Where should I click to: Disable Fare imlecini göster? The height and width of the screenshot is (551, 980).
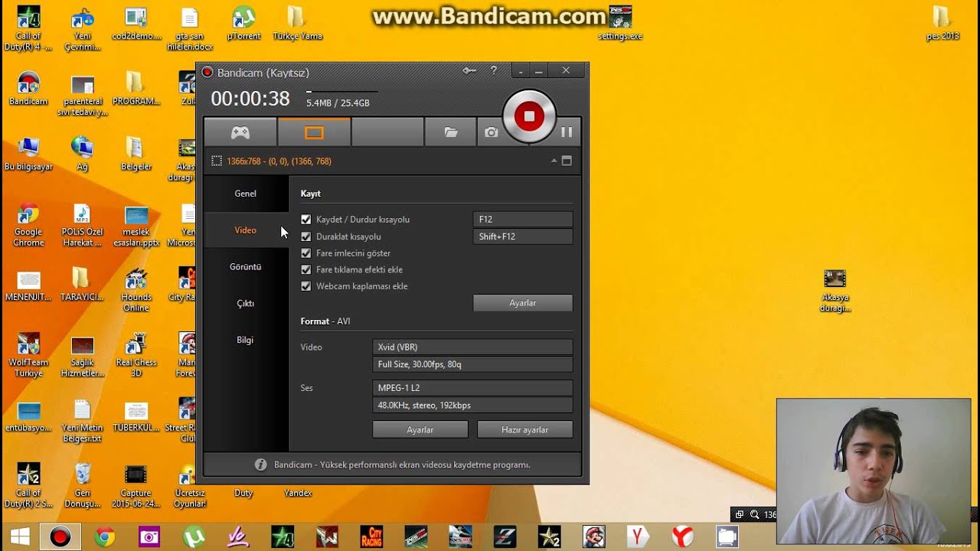point(306,253)
